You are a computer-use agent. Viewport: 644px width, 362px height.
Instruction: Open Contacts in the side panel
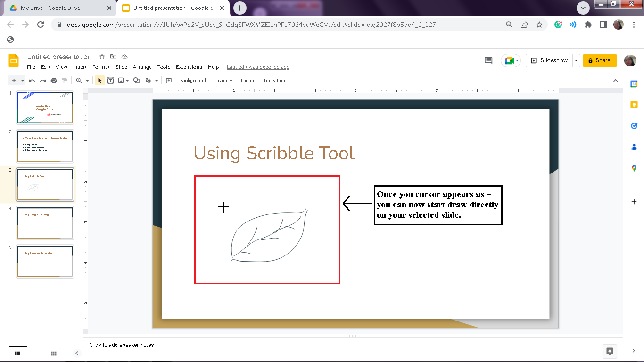point(634,147)
